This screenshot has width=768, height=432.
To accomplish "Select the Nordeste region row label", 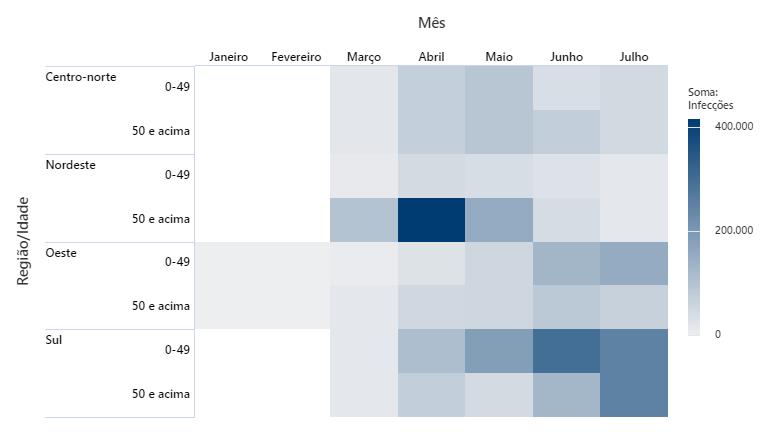I will (x=71, y=165).
